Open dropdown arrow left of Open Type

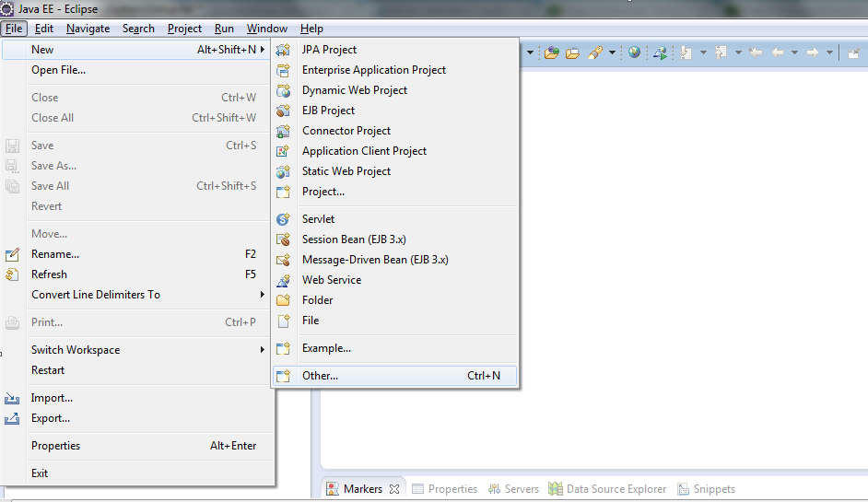[x=530, y=53]
